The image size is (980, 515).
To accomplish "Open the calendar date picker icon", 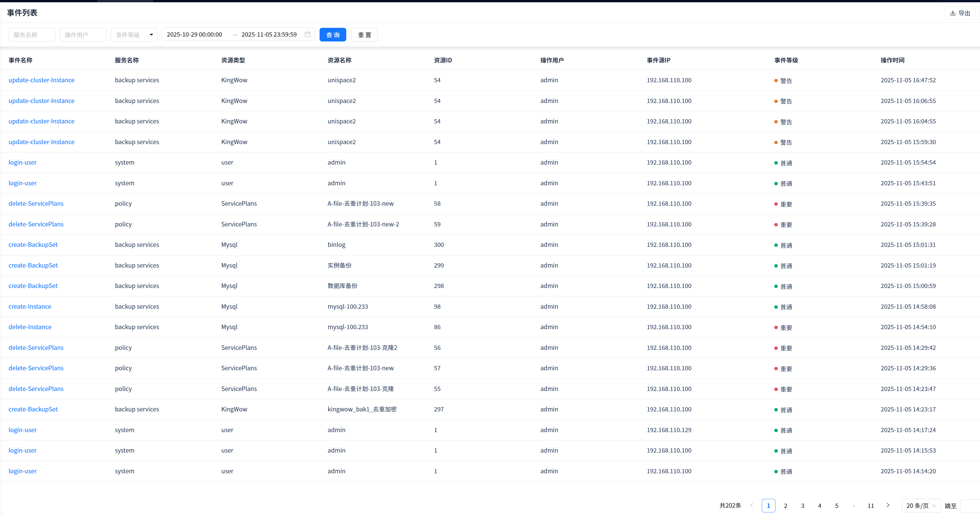I will coord(307,35).
